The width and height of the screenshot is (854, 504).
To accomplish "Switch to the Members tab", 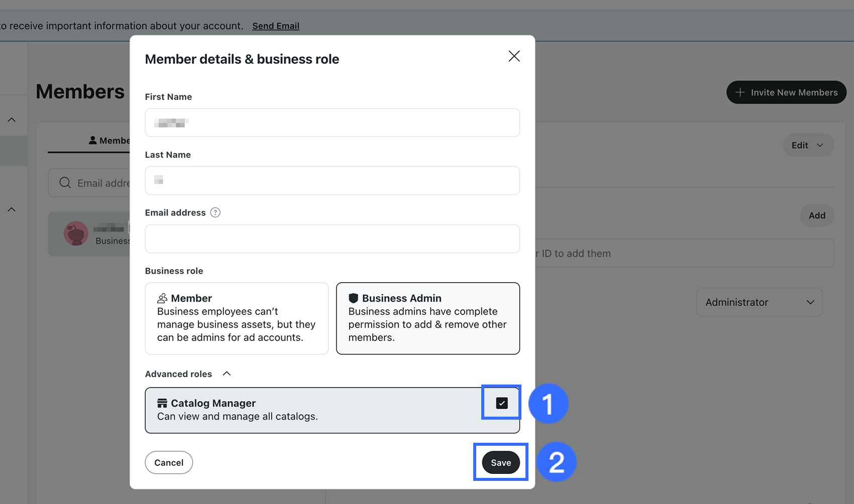I will coord(110,141).
